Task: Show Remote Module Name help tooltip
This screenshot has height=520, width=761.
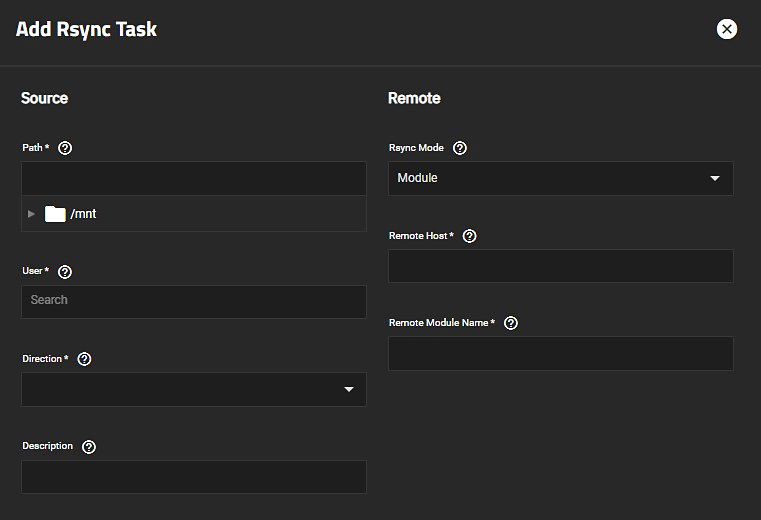Action: (x=511, y=323)
